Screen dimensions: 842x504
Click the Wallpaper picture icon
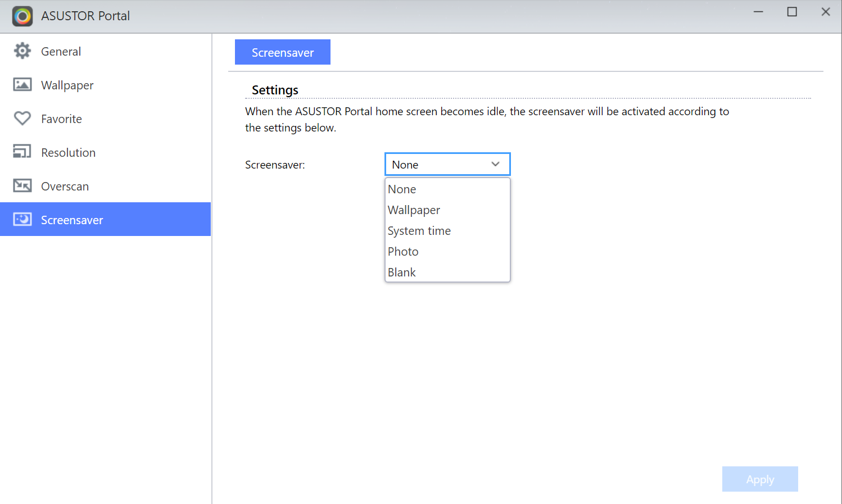coord(22,84)
